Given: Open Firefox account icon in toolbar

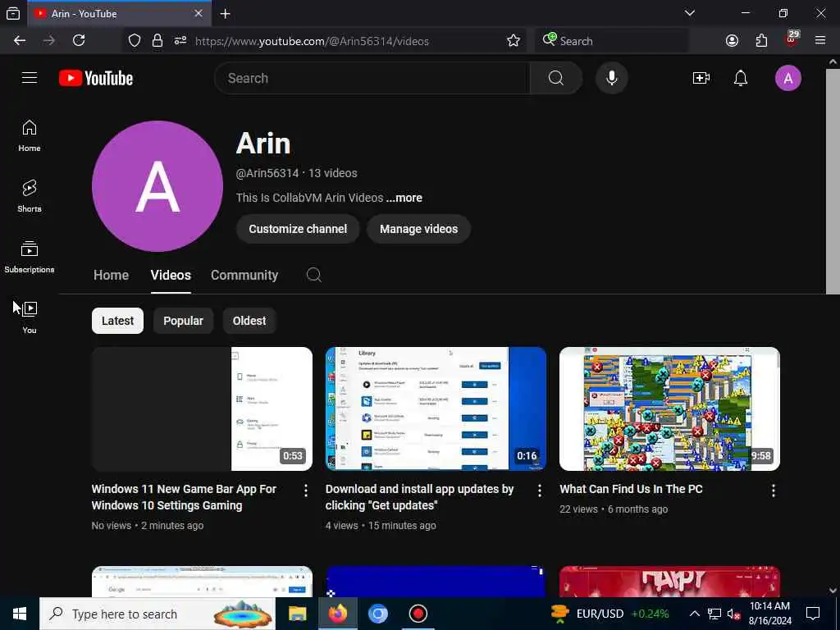Looking at the screenshot, I should coord(732,41).
